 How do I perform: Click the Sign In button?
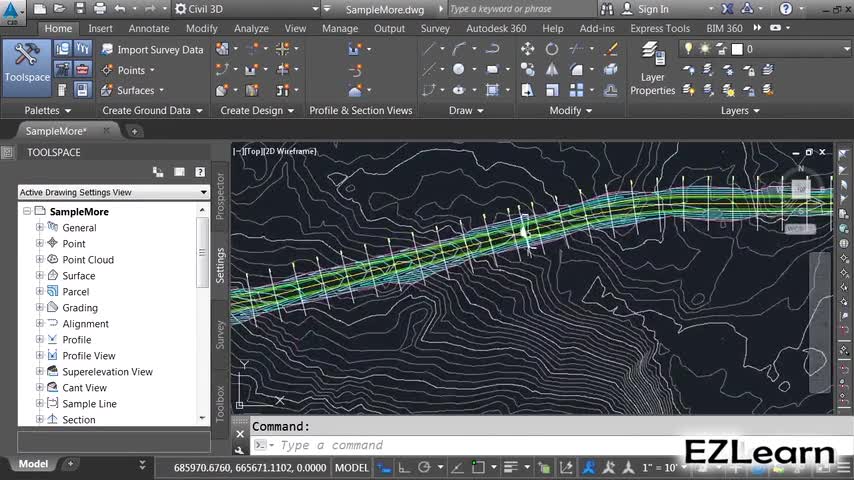coord(652,9)
